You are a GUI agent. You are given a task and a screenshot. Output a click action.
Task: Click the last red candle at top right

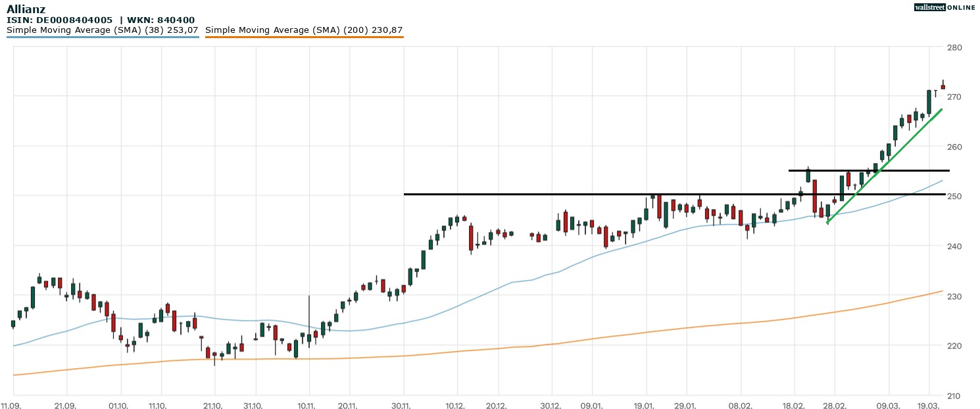pos(943,87)
